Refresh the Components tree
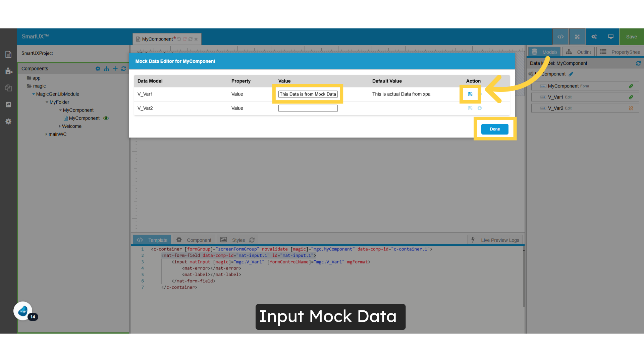Screen dimensions: 644x362 click(x=123, y=69)
